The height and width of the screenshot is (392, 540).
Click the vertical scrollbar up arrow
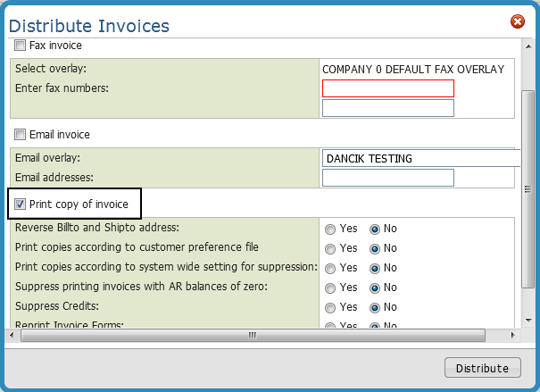point(528,45)
